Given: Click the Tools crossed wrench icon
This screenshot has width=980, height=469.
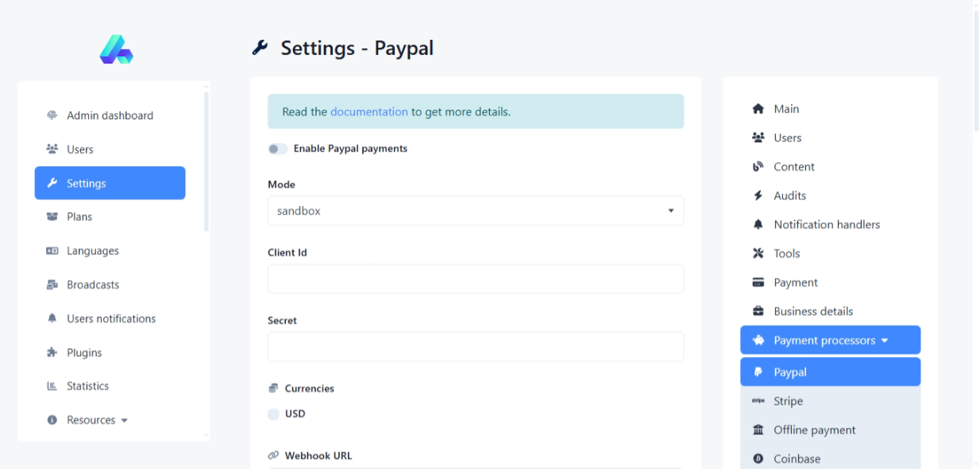Looking at the screenshot, I should (x=758, y=254).
